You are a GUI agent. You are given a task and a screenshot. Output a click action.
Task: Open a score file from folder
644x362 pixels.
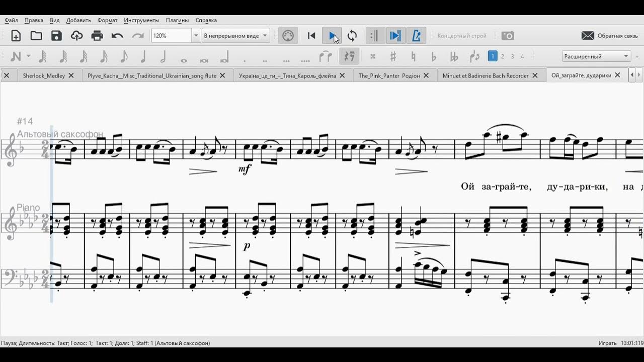(36, 36)
